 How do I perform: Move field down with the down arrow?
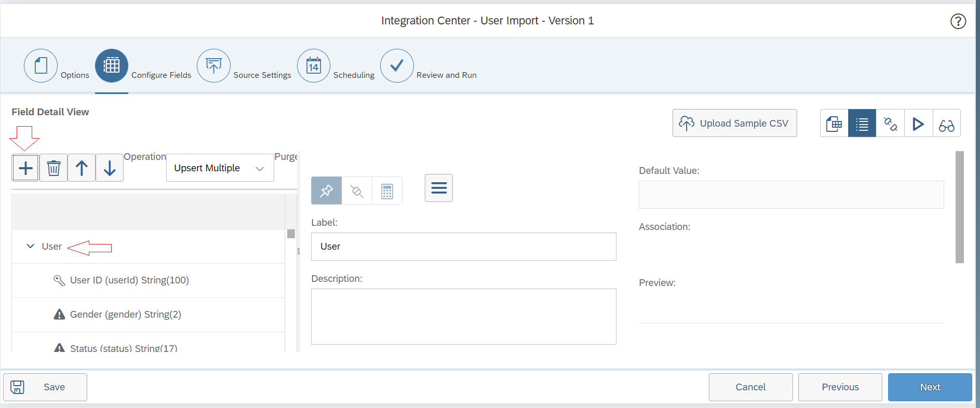[110, 168]
